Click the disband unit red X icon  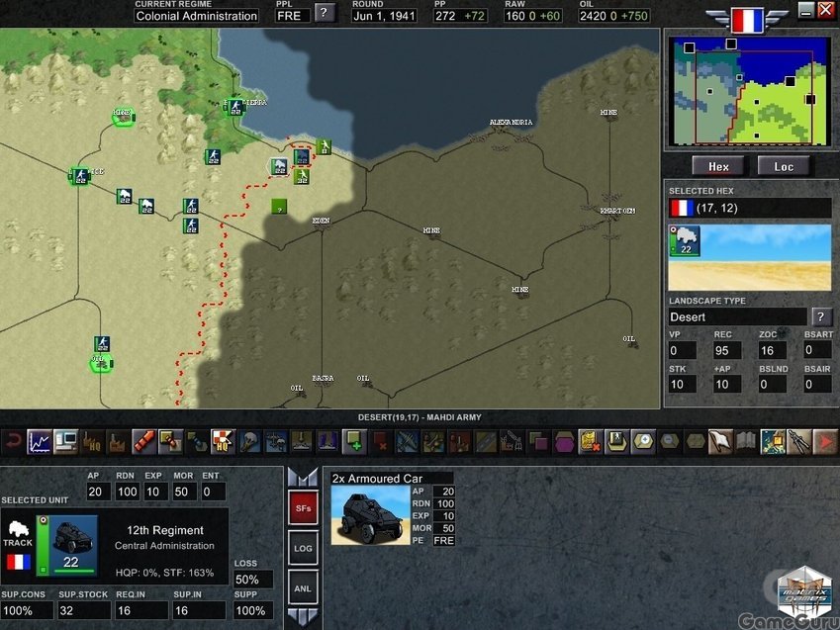pyautogui.click(x=380, y=442)
